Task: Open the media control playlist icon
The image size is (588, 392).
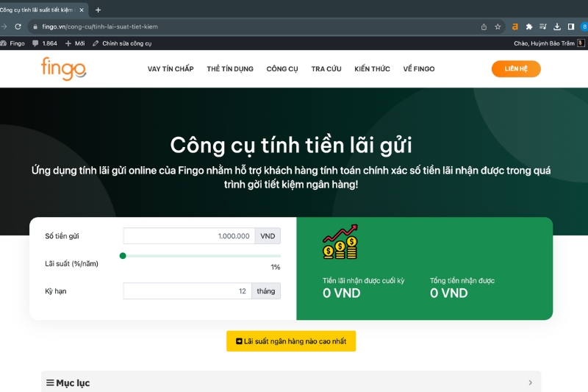Action: click(542, 26)
